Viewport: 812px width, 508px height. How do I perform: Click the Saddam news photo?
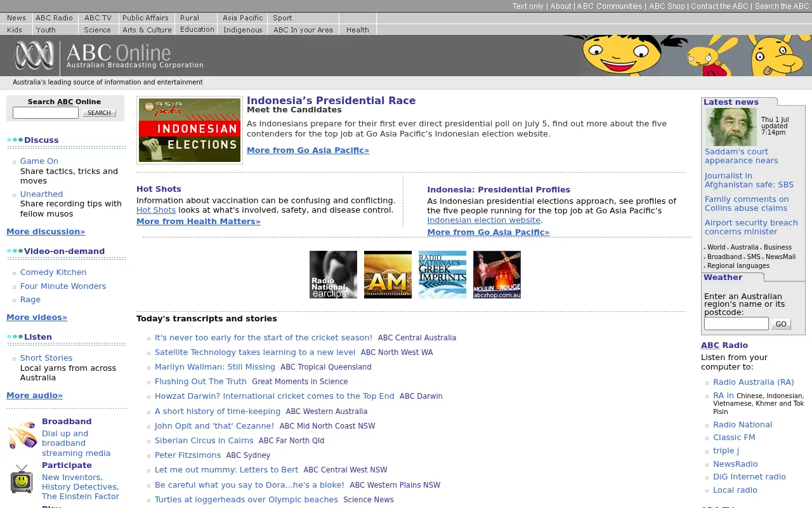(731, 127)
